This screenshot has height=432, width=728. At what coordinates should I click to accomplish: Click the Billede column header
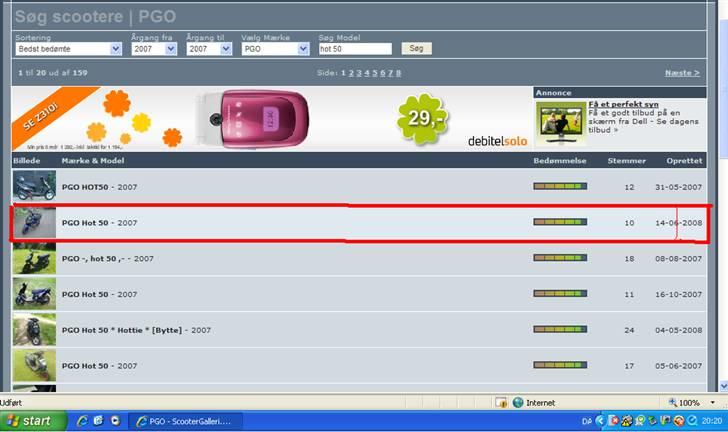point(26,161)
